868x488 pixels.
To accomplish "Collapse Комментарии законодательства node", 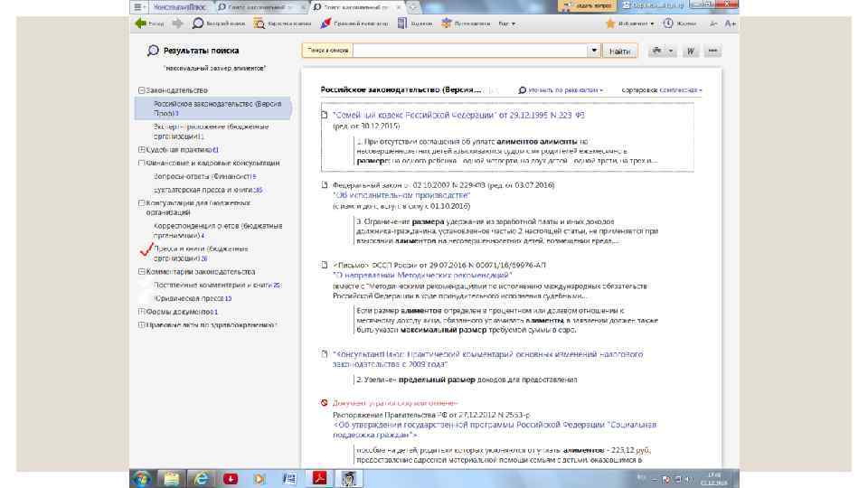I will click(x=142, y=272).
